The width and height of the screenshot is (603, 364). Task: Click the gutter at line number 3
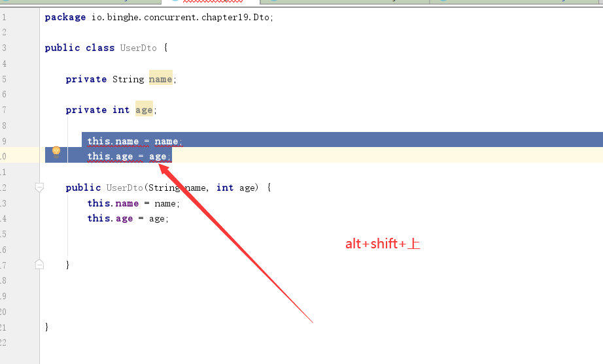tap(4, 48)
